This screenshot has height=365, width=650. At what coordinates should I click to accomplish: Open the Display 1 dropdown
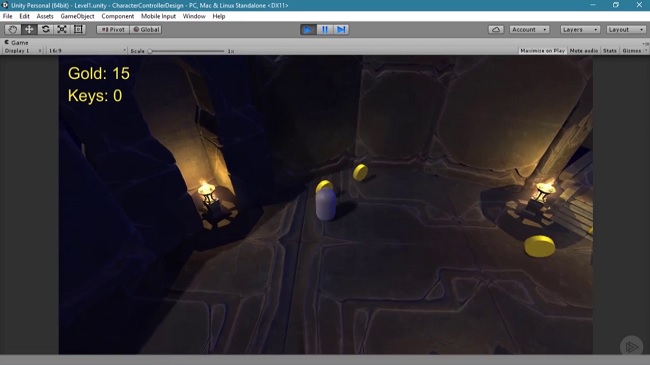coord(23,51)
